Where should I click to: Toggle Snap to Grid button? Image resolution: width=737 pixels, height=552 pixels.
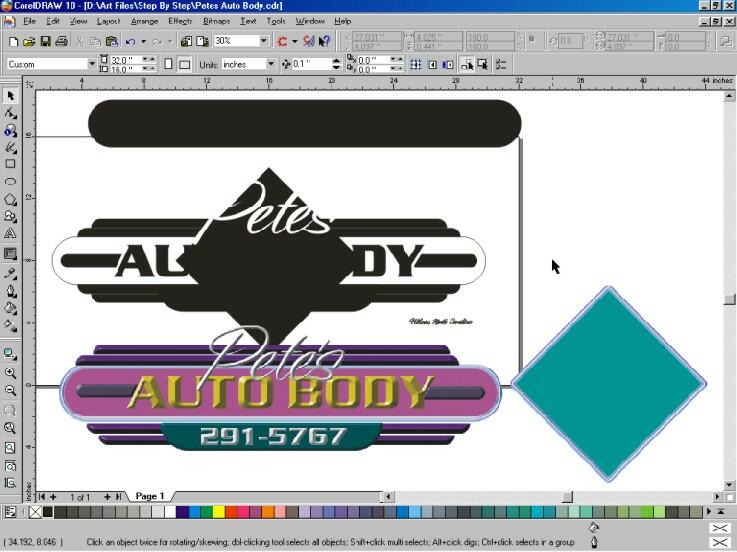click(416, 64)
